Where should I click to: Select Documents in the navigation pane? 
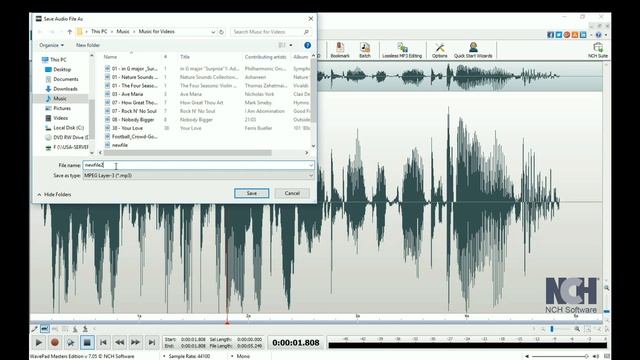61,79
